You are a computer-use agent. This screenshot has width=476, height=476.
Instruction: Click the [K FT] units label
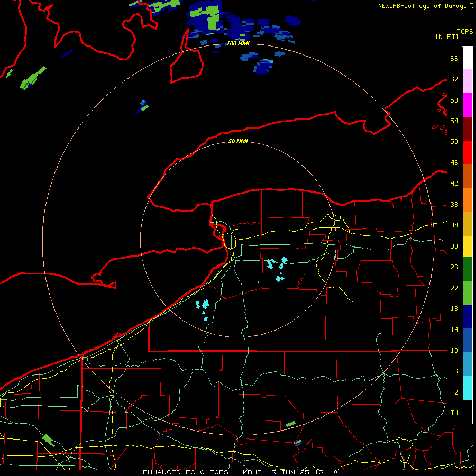(x=447, y=36)
